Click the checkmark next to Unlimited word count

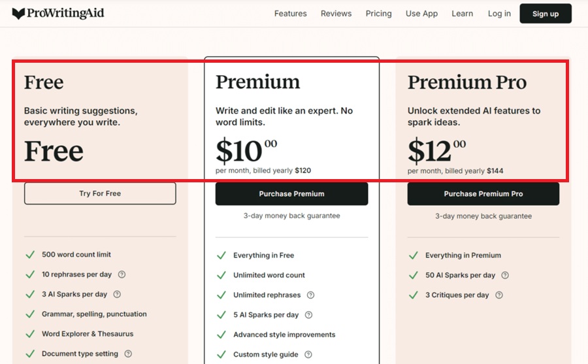pos(221,275)
